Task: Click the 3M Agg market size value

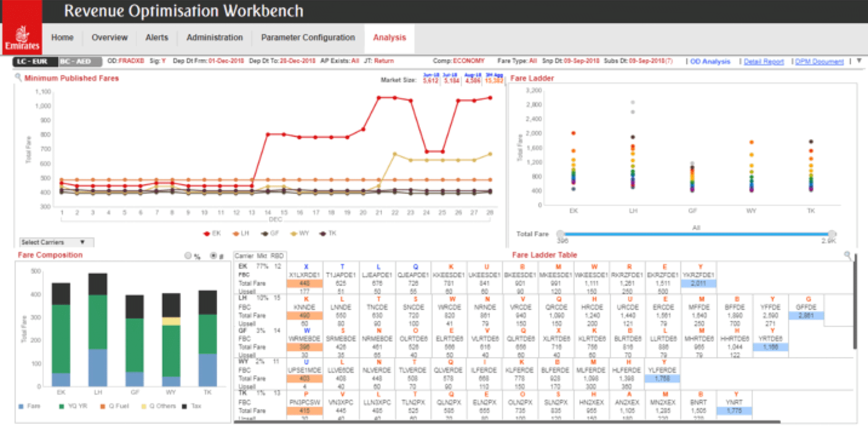Action: point(494,81)
